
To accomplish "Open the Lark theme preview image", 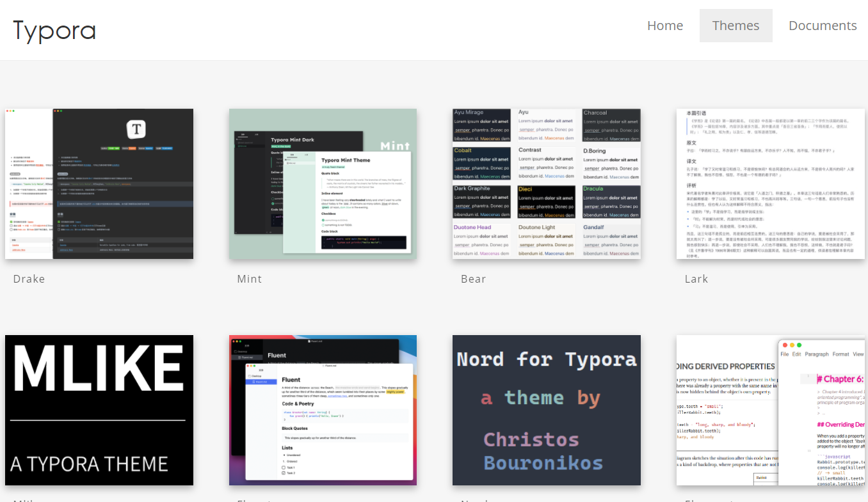I will point(771,184).
